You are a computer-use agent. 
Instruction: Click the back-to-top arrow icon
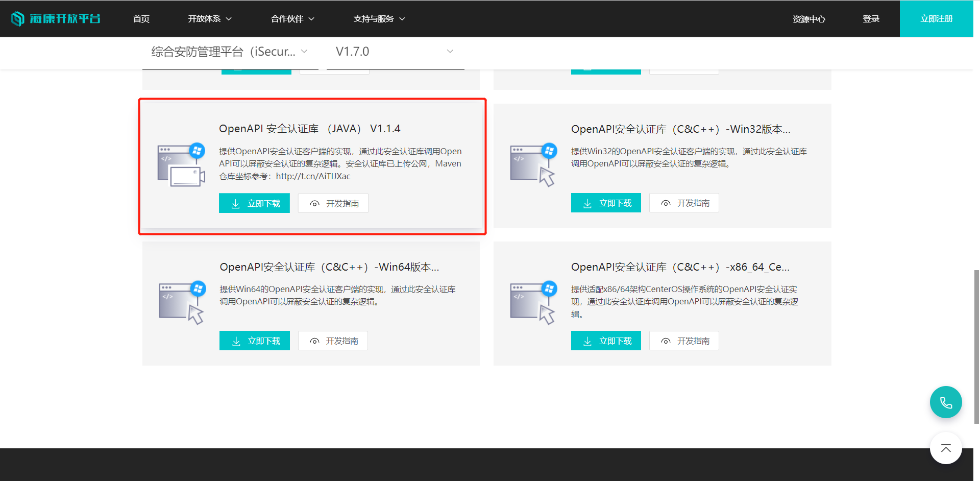click(x=945, y=448)
